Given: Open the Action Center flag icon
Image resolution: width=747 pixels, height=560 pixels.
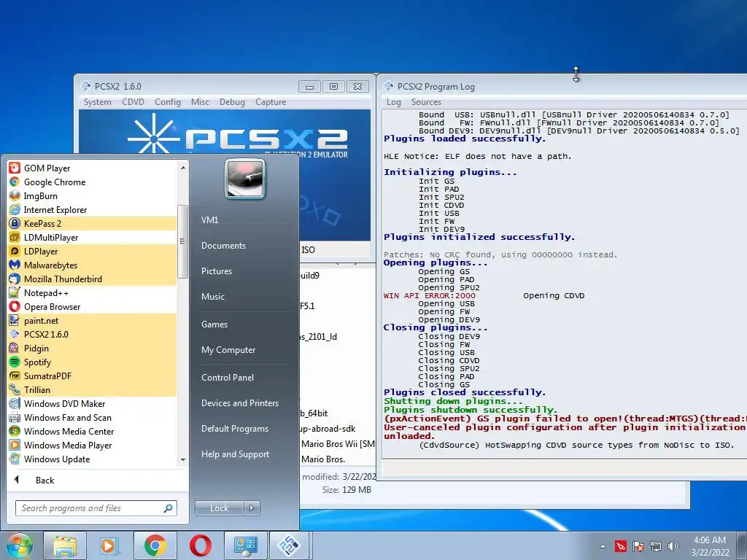Looking at the screenshot, I should (x=638, y=546).
